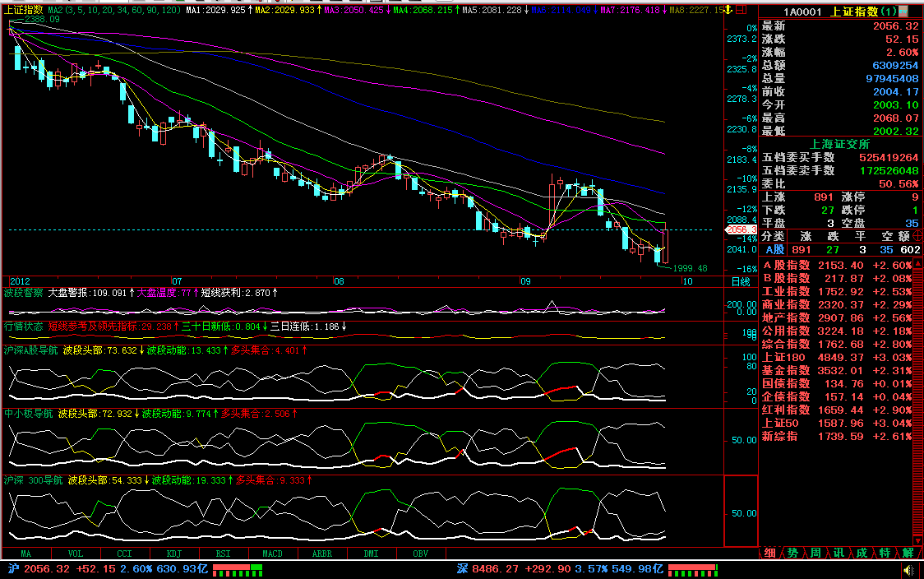924x579 pixels.
Task: Click the MA2 parameter settings text
Action: [114, 10]
